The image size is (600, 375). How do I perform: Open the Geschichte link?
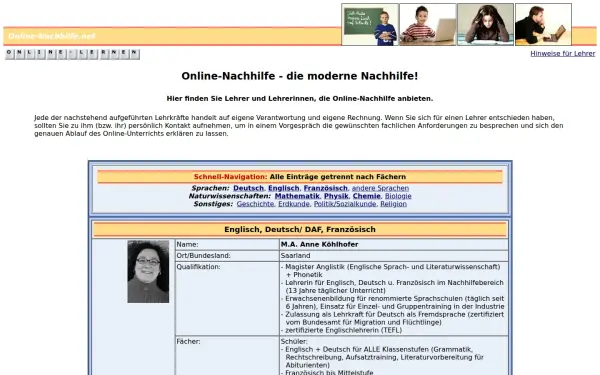tap(255, 204)
